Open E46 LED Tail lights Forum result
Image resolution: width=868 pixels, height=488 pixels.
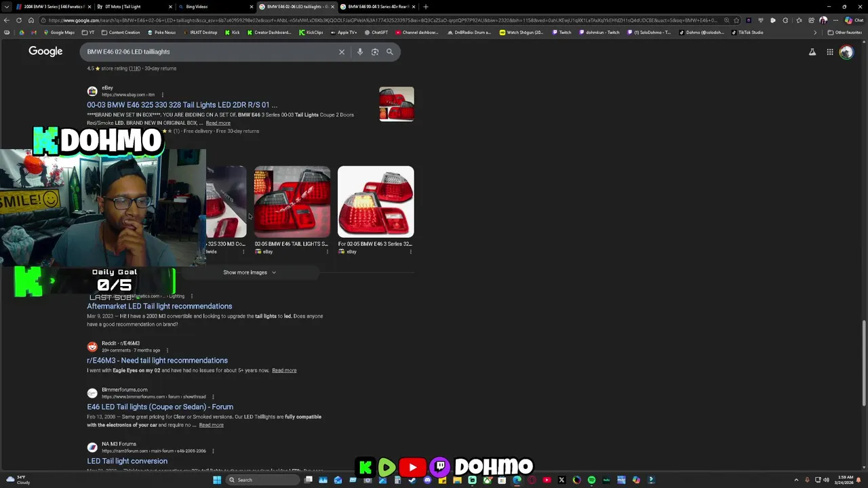(160, 407)
